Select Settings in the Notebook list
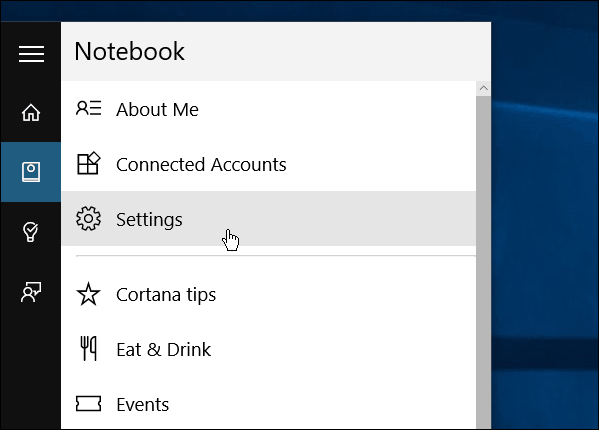 click(269, 219)
